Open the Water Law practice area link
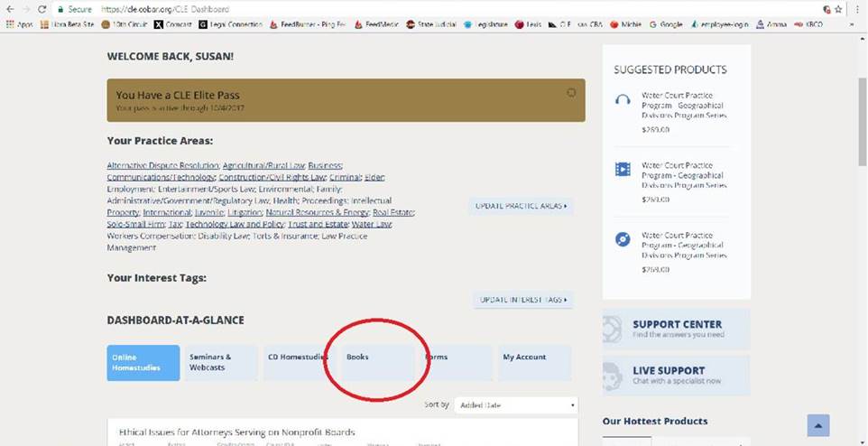Screen dimensions: 868x446 (x=372, y=225)
